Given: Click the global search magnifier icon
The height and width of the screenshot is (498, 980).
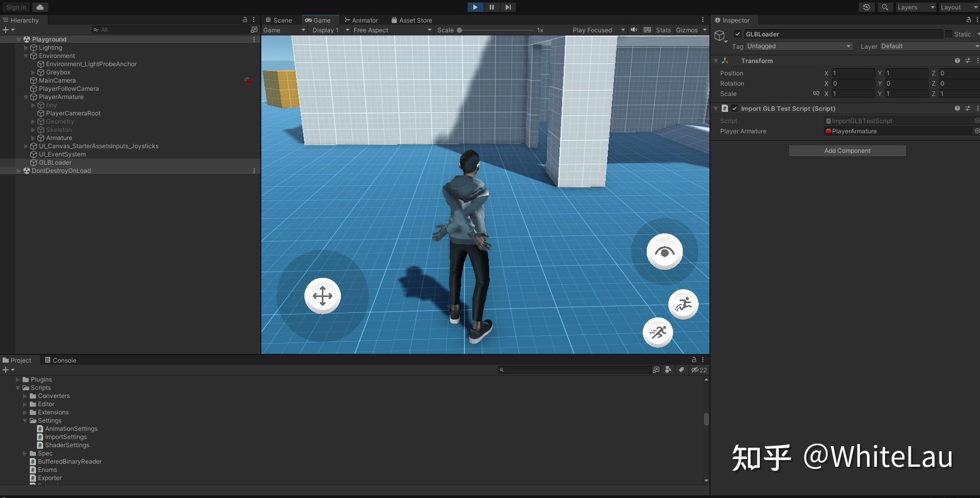Looking at the screenshot, I should tap(885, 7).
